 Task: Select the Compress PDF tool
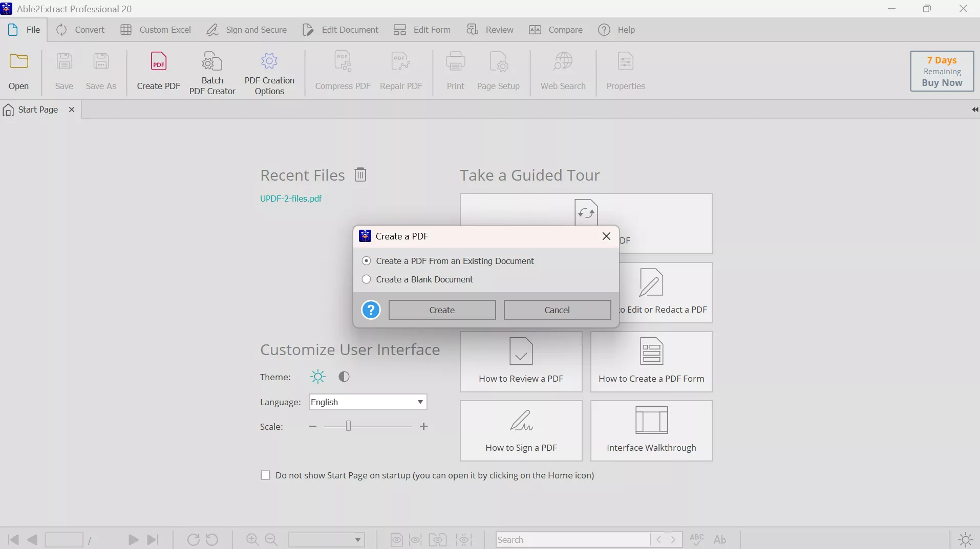[x=342, y=72]
